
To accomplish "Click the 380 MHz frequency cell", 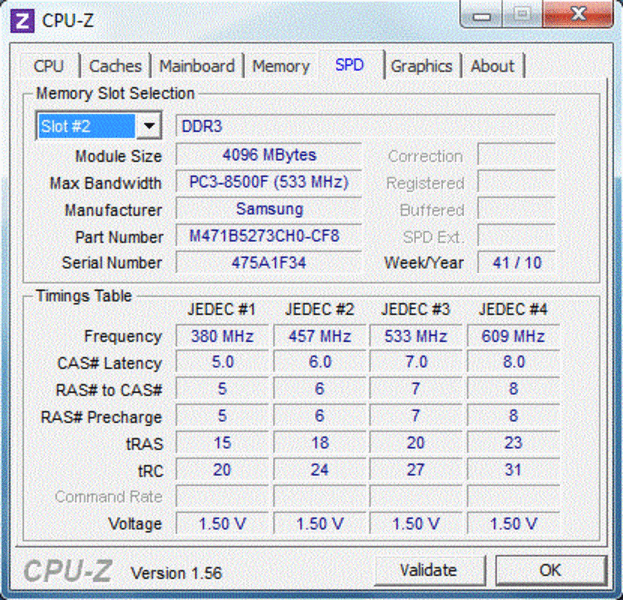I will pos(222,336).
